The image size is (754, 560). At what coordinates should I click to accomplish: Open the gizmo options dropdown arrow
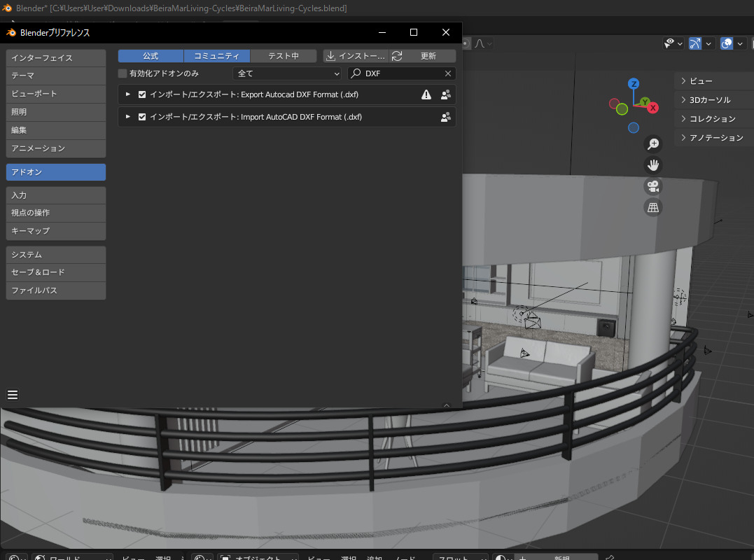708,43
